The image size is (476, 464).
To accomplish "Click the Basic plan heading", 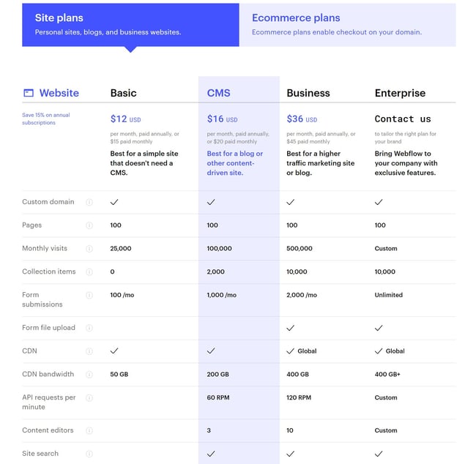I will coord(123,93).
